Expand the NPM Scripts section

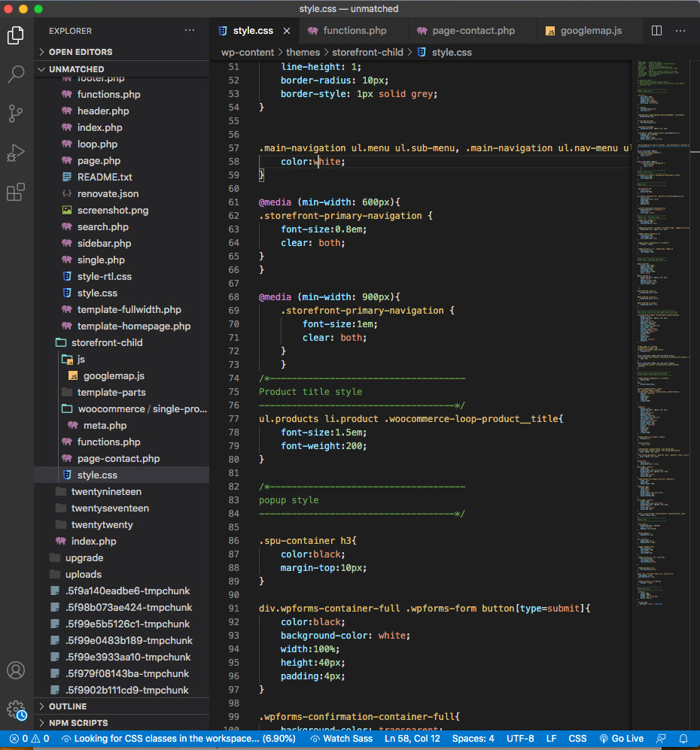point(121,723)
